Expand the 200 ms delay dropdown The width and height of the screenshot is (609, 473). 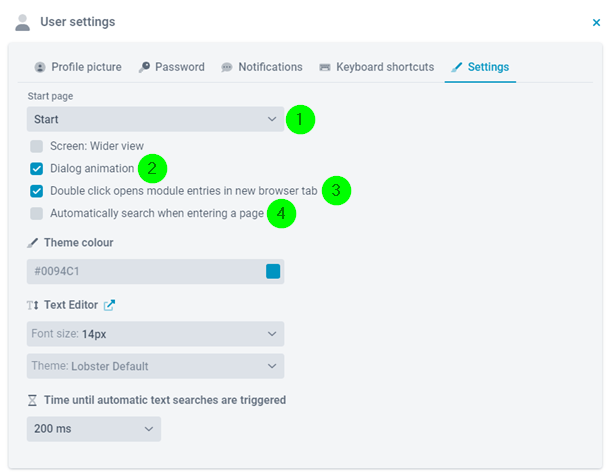[x=94, y=429]
